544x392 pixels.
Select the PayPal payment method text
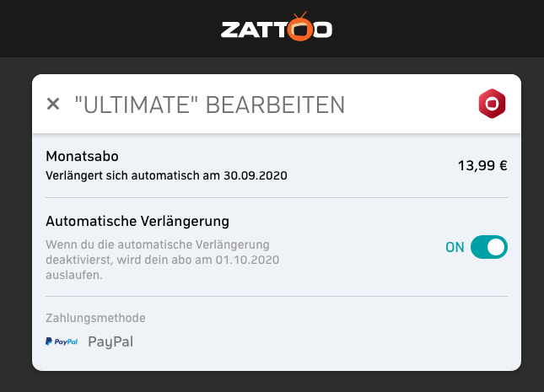(x=110, y=341)
